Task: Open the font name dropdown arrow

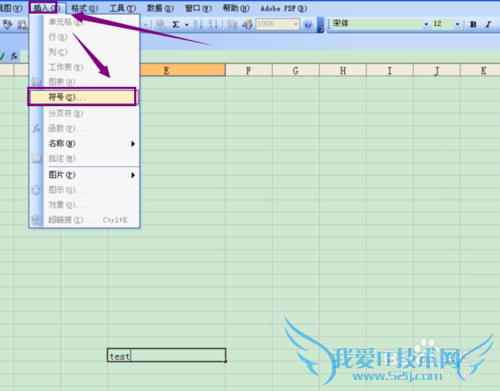Action: click(x=426, y=24)
